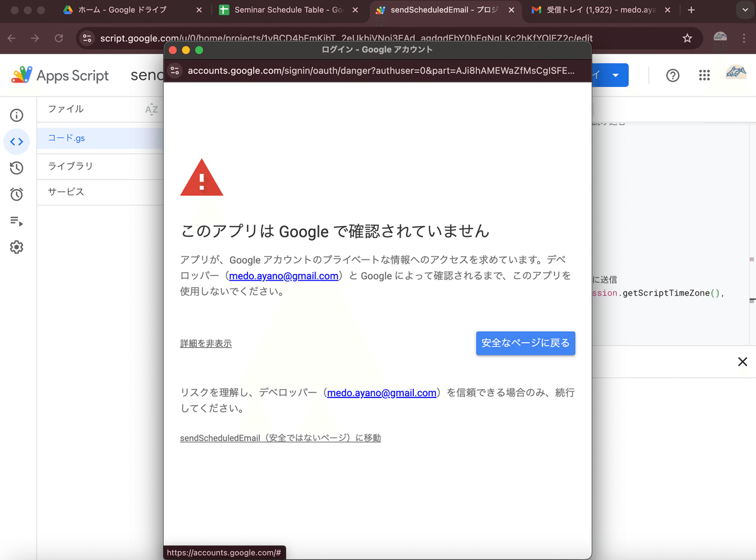Hide warning details via 詳細を非表示
Viewport: 756px width, 560px height.
click(206, 343)
